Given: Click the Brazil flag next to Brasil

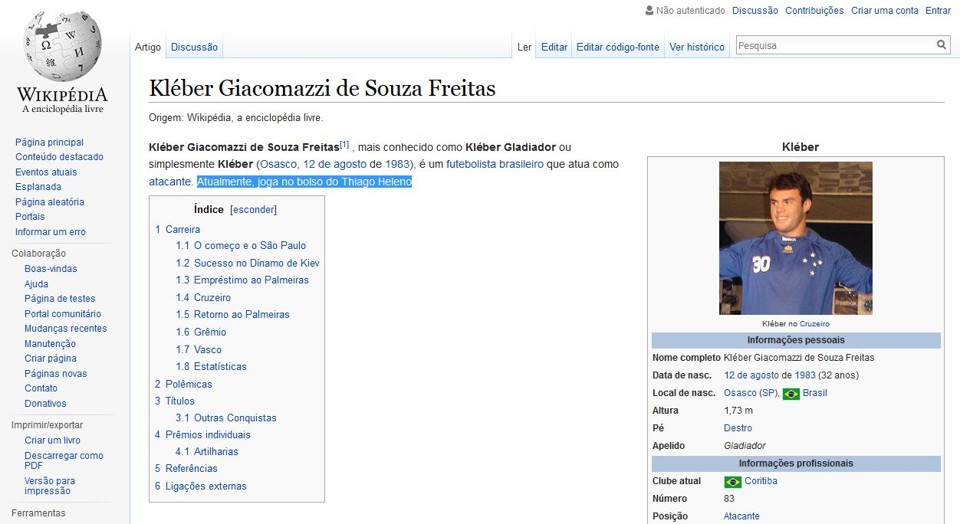Looking at the screenshot, I should pyautogui.click(x=791, y=394).
